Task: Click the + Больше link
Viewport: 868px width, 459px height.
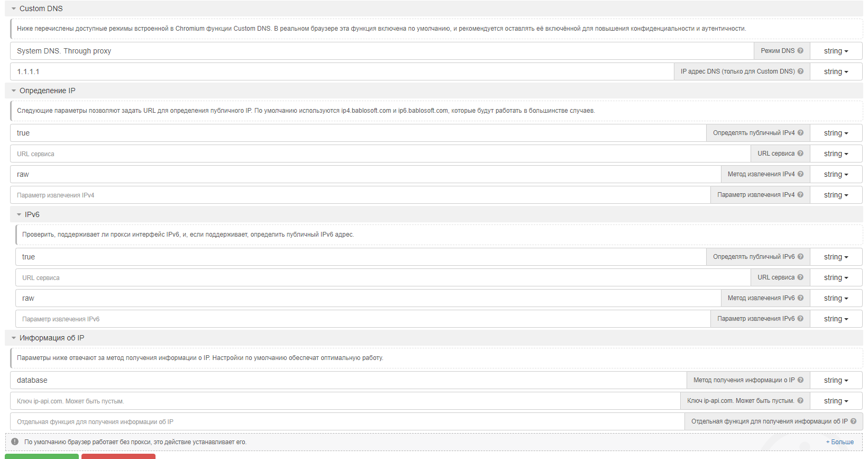Action: (839, 442)
